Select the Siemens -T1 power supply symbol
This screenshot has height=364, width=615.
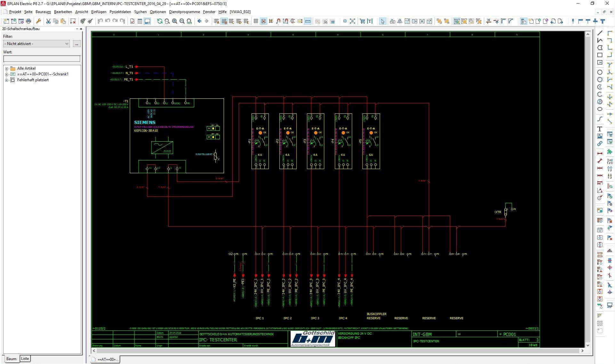(x=177, y=136)
